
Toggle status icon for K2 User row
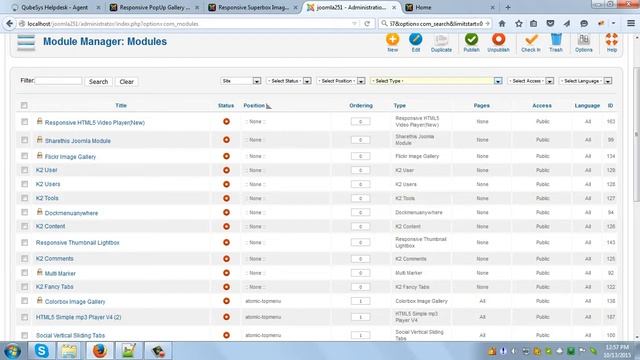pyautogui.click(x=226, y=170)
